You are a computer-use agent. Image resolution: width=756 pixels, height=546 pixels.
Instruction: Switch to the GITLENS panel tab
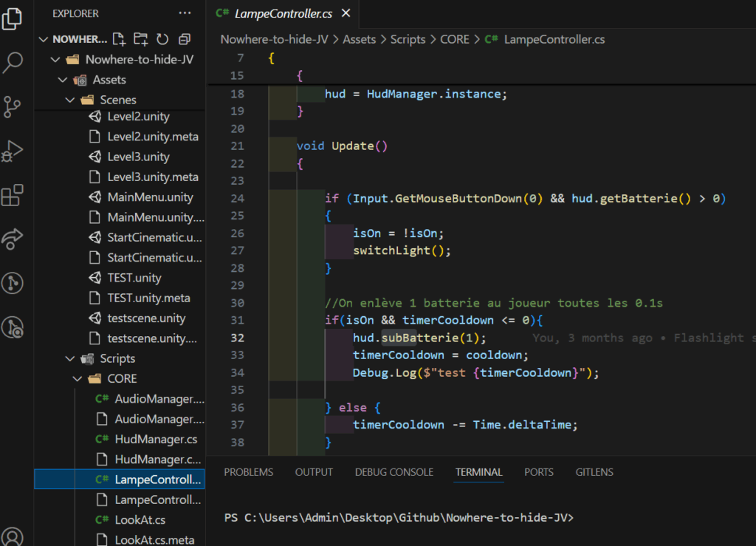point(594,472)
